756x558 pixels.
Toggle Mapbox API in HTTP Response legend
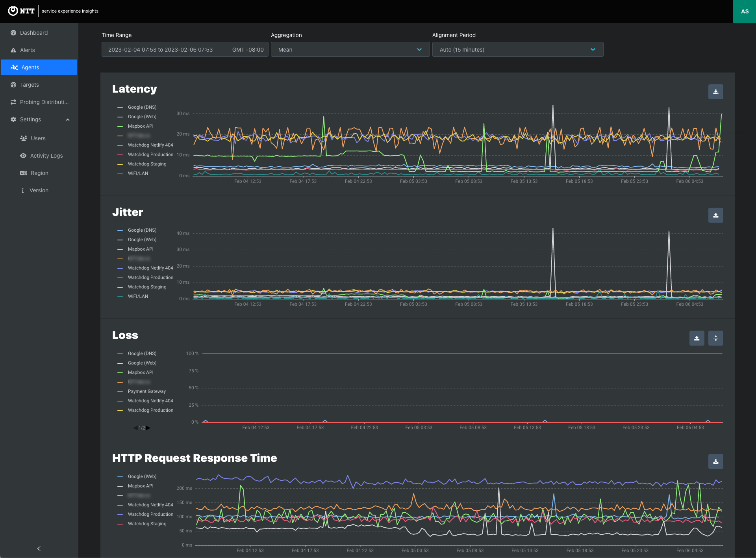pyautogui.click(x=135, y=486)
